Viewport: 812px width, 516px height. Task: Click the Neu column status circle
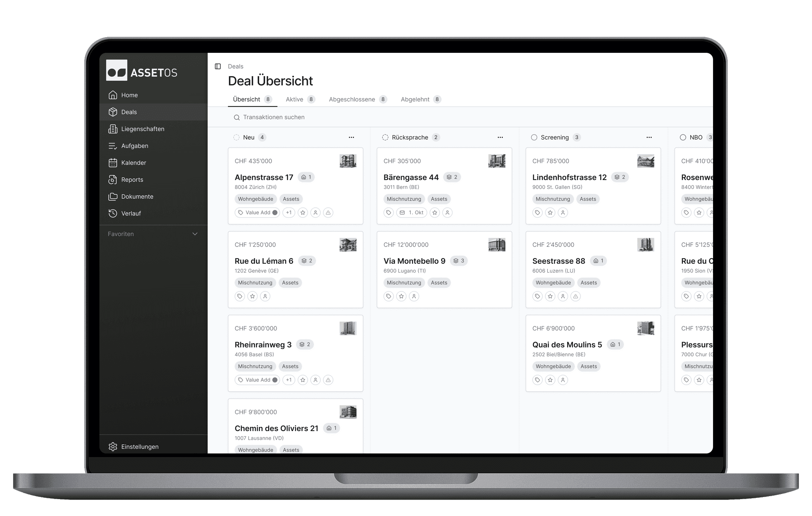[x=236, y=137]
